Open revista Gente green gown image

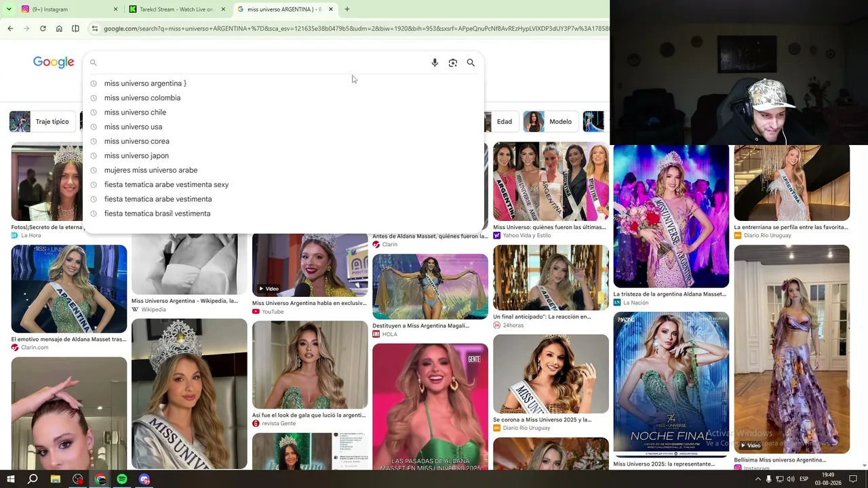tap(310, 365)
